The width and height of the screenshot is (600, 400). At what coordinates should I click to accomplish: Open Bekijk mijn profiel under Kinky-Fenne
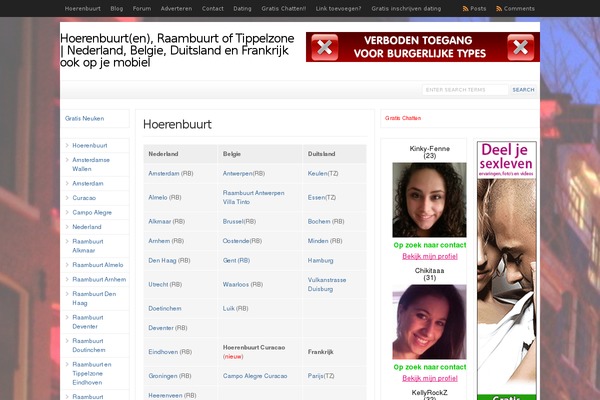pyautogui.click(x=430, y=256)
